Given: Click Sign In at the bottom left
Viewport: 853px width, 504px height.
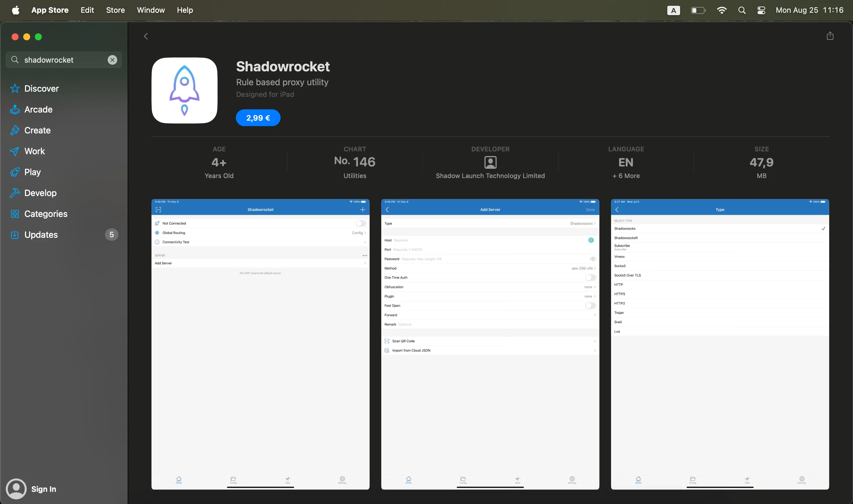Looking at the screenshot, I should 43,489.
